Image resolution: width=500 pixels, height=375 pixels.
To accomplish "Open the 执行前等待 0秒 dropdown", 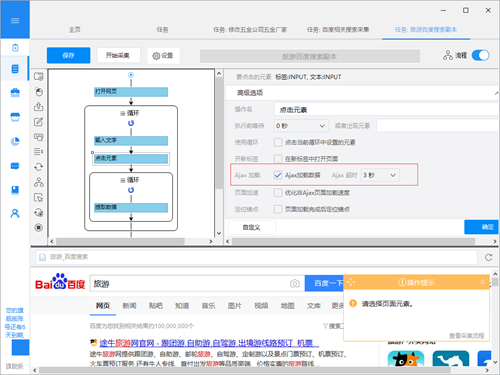I will pos(301,126).
